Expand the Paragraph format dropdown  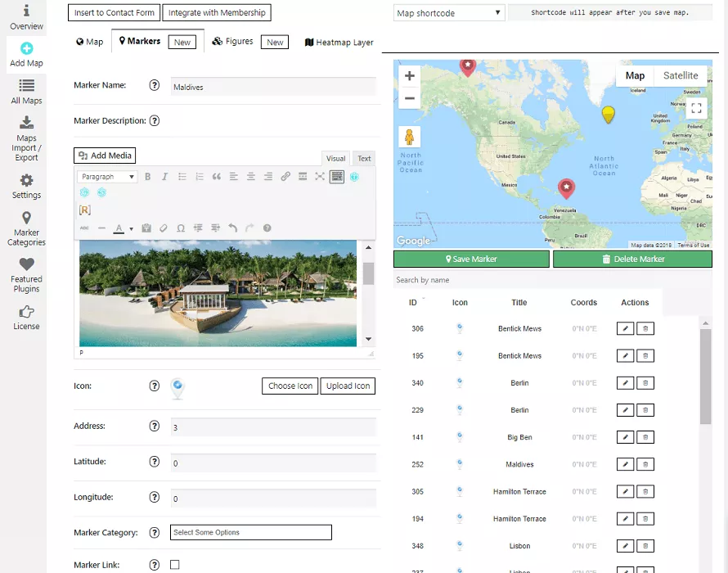point(107,177)
